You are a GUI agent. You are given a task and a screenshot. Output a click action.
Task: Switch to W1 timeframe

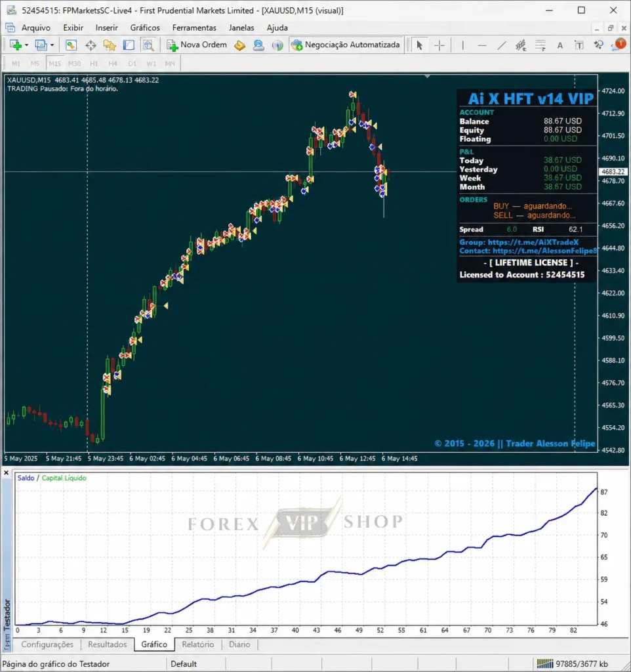151,64
